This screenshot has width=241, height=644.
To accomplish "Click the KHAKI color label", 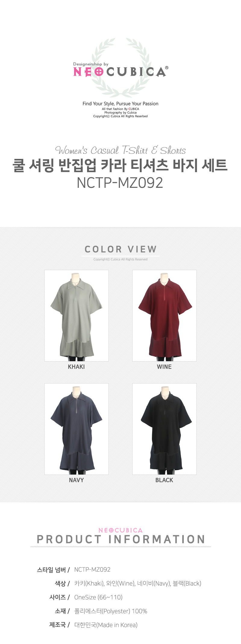I will 76,367.
